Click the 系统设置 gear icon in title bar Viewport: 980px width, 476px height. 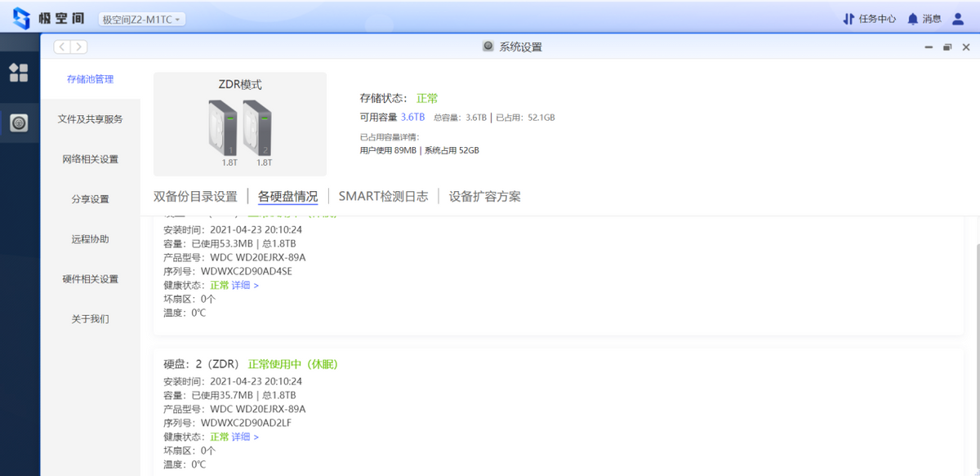(x=488, y=47)
